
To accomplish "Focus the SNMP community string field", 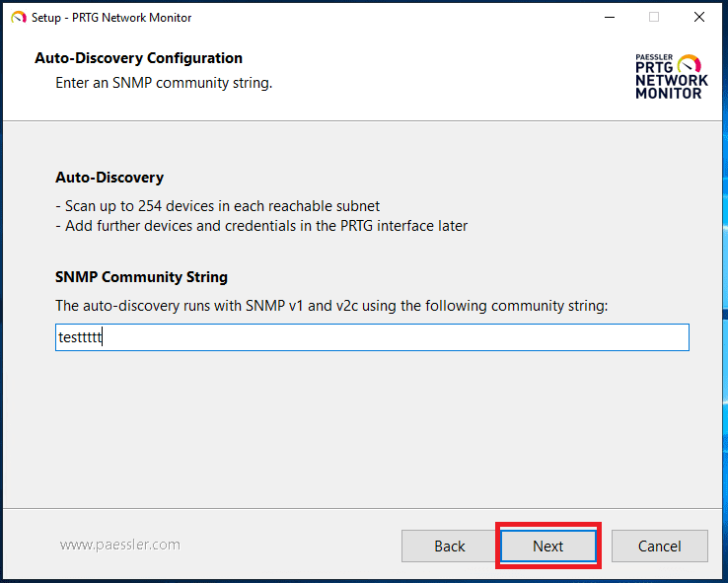I will (x=372, y=337).
